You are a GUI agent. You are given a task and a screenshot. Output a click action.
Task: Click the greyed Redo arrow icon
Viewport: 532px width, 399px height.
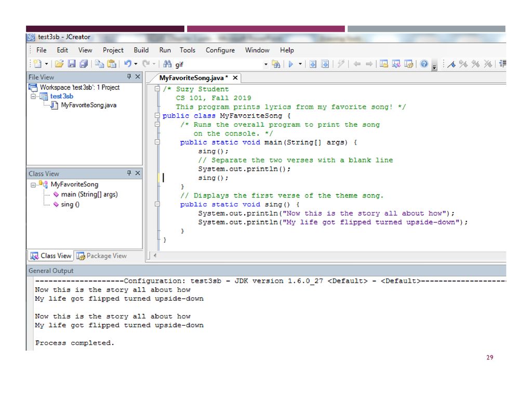pos(146,64)
